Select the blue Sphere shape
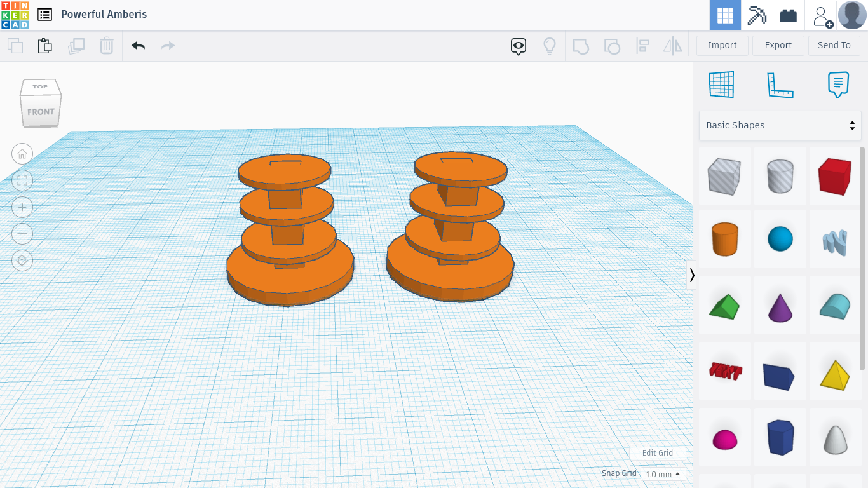 click(780, 239)
